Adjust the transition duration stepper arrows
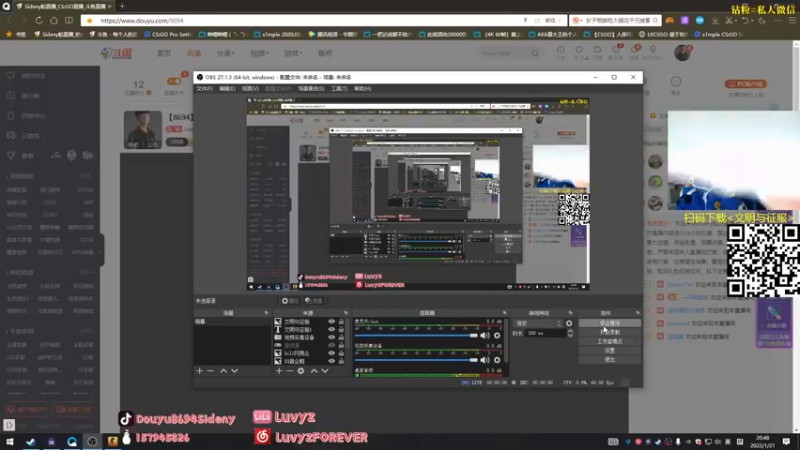This screenshot has width=800, height=450. point(570,333)
